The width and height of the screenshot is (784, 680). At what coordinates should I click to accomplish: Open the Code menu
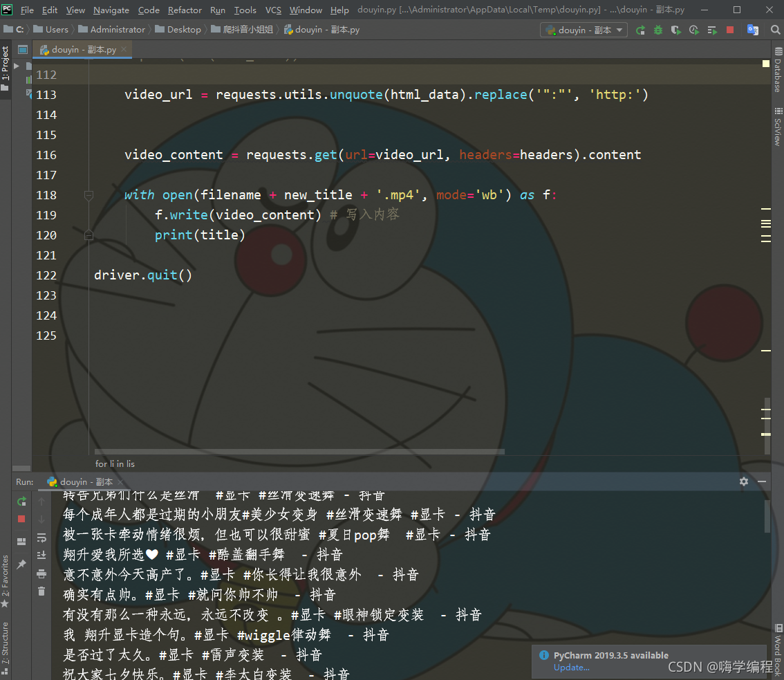click(x=149, y=10)
